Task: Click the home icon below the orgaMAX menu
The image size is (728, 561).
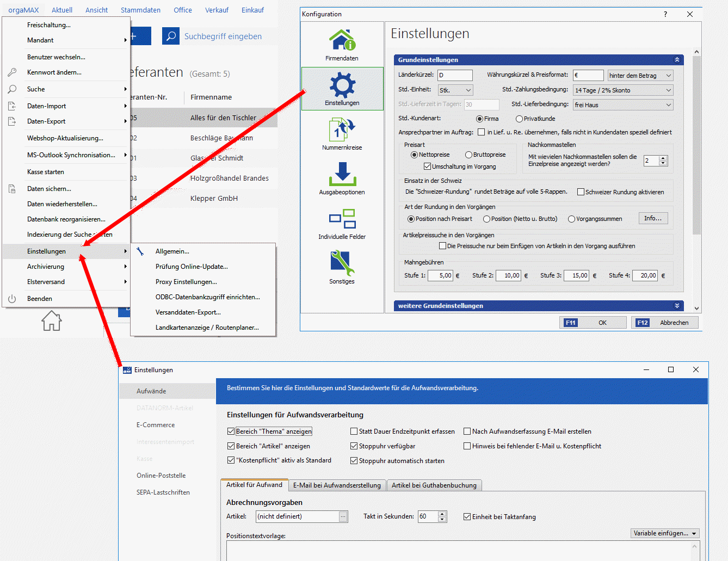Action: click(x=52, y=320)
